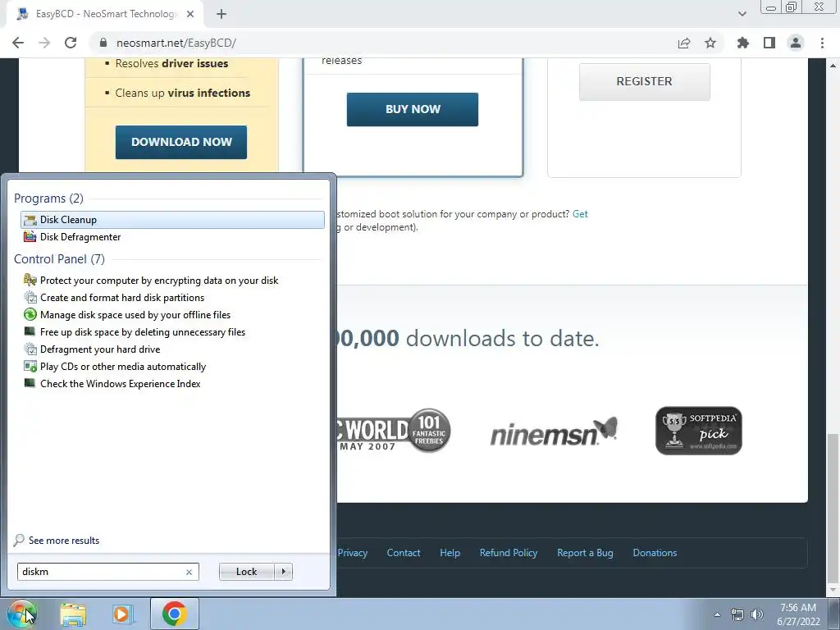Click the Softpedia pick award badge
840x630 pixels.
coord(699,431)
